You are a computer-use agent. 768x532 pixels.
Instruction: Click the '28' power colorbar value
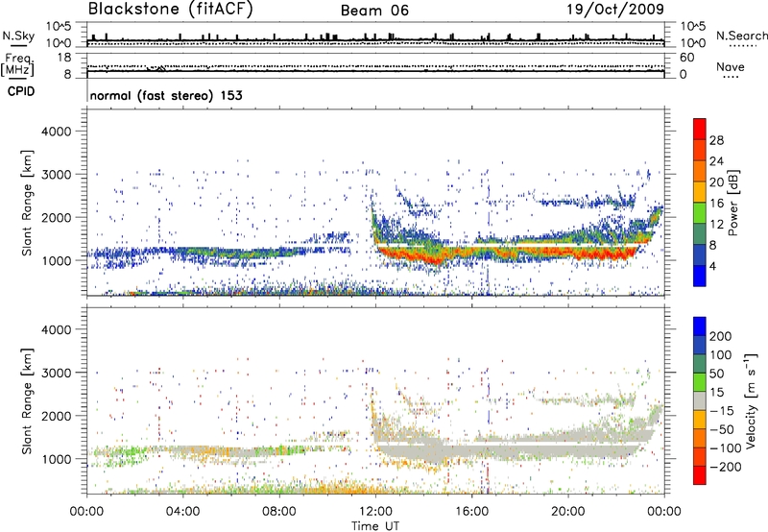pos(716,140)
